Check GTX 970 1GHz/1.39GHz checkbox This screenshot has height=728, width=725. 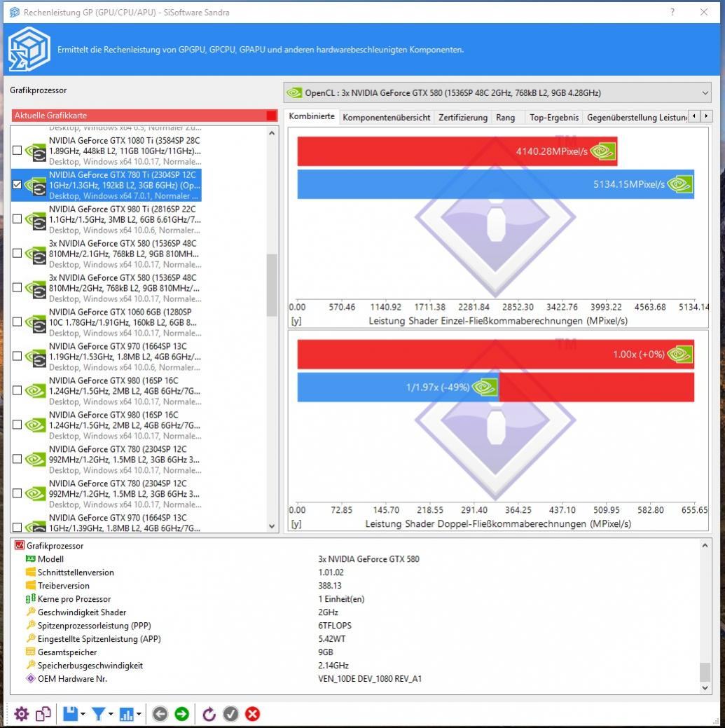tap(18, 527)
